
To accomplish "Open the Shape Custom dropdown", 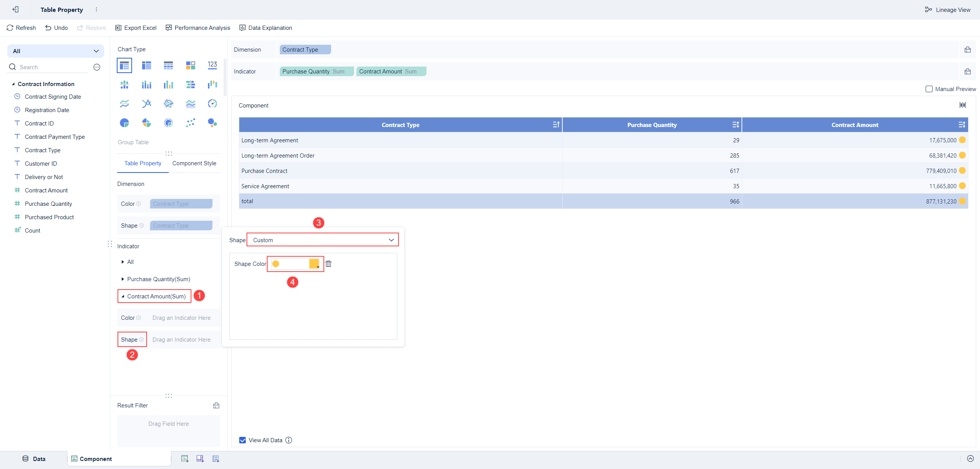I will pyautogui.click(x=322, y=240).
